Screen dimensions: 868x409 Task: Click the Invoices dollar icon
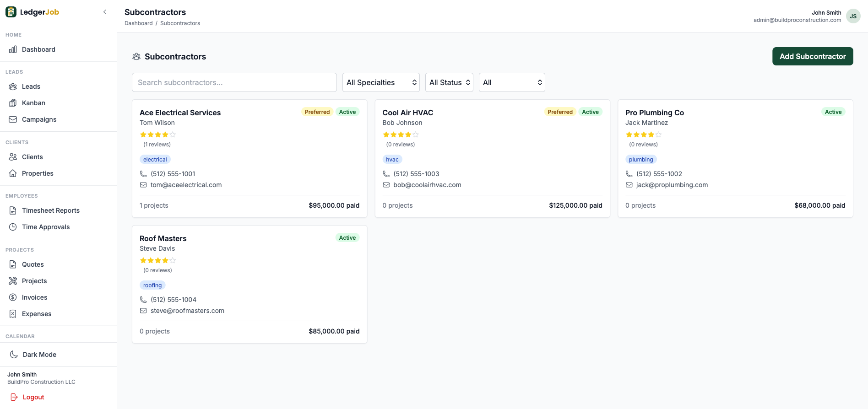13,297
